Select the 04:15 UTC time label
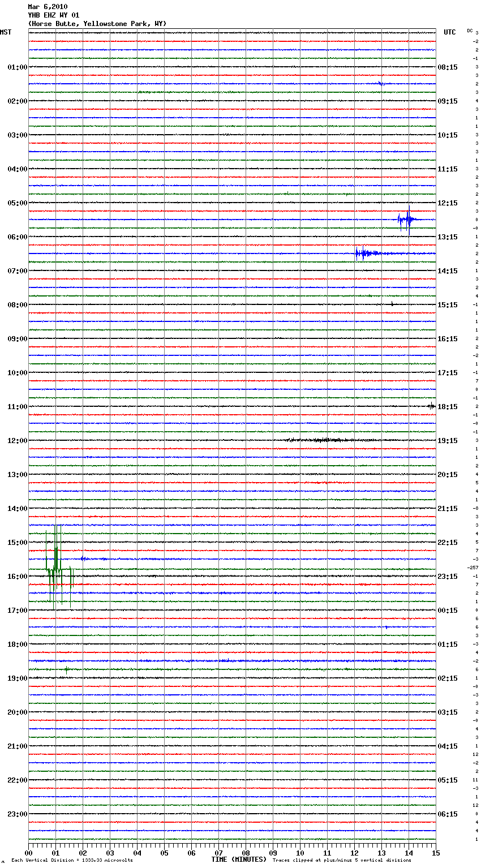The image size is (481, 868). (448, 746)
